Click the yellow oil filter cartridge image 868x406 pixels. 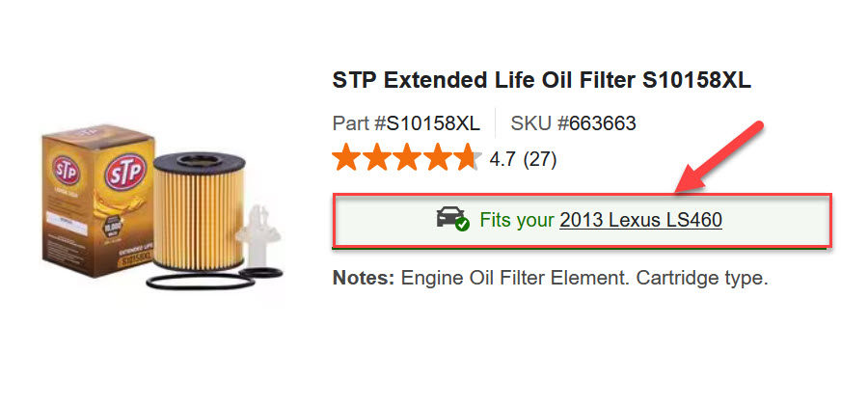(x=199, y=211)
